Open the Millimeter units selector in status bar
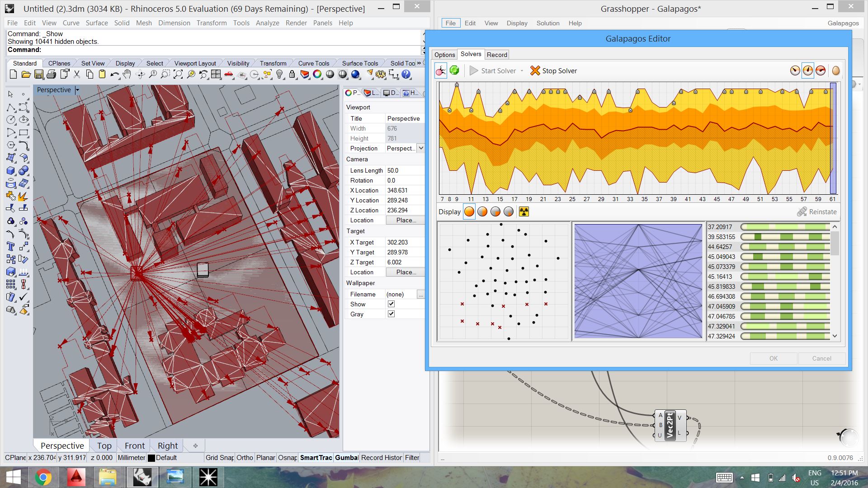This screenshot has width=868, height=488. tap(131, 458)
